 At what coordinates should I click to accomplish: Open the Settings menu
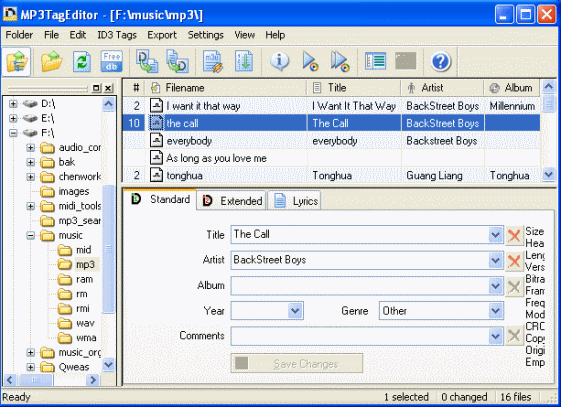tap(206, 35)
